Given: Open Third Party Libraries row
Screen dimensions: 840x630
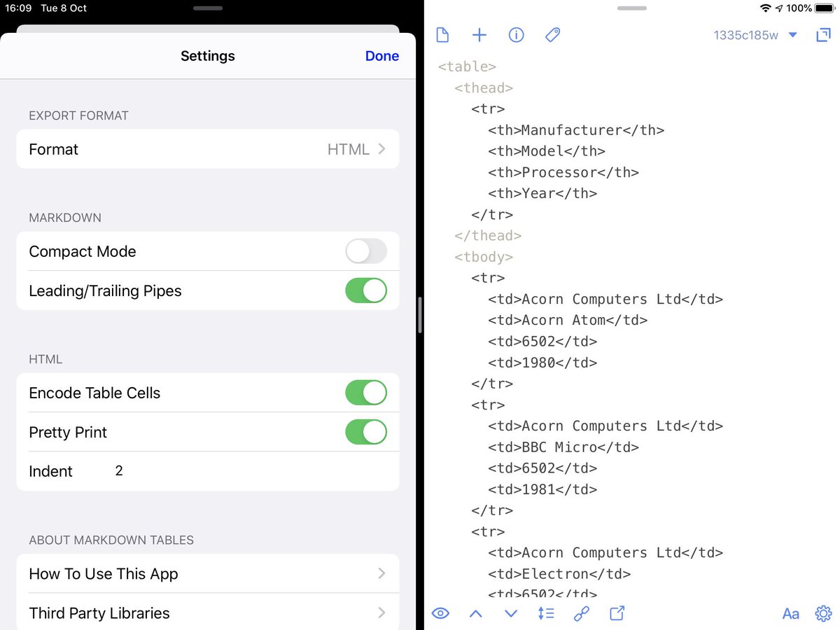Looking at the screenshot, I should 208,613.
